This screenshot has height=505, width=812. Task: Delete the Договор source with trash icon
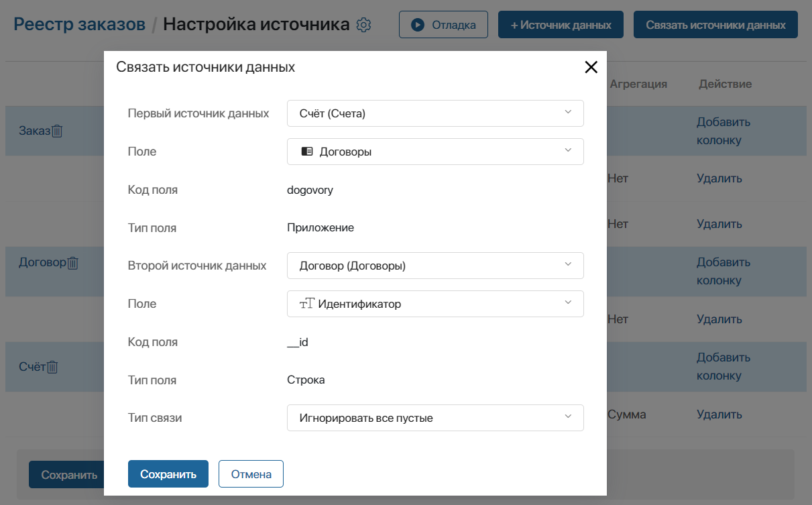[73, 263]
